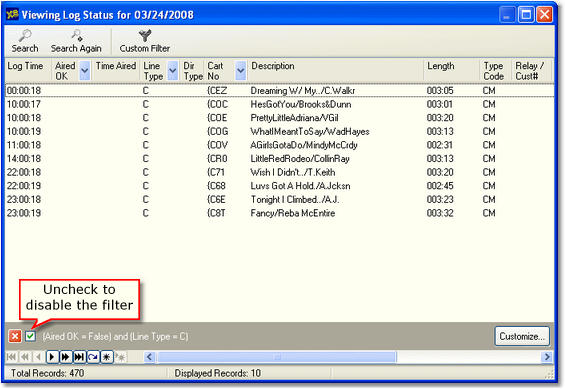Select row Wish I Didn't../T.Keith
Screen dimensions: 565x390
coord(280,172)
